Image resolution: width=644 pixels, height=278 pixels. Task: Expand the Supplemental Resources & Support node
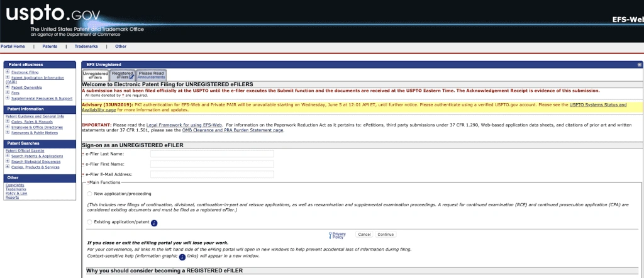[8, 98]
